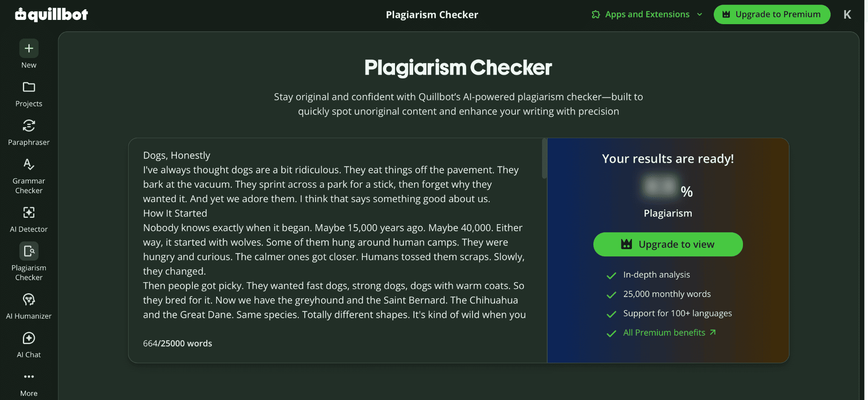The width and height of the screenshot is (868, 400).
Task: Open the AI Humanizer tool
Action: [x=29, y=306]
